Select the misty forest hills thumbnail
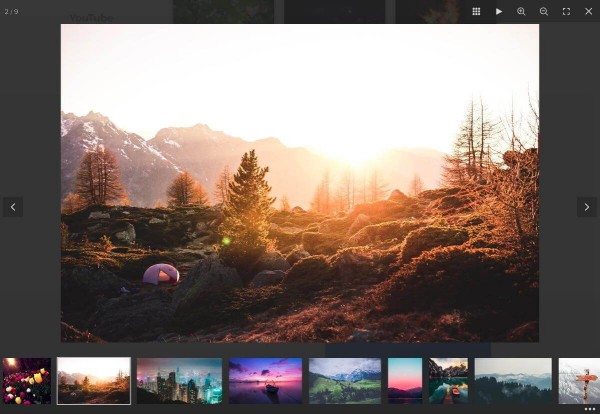This screenshot has width=600, height=414. 513,380
